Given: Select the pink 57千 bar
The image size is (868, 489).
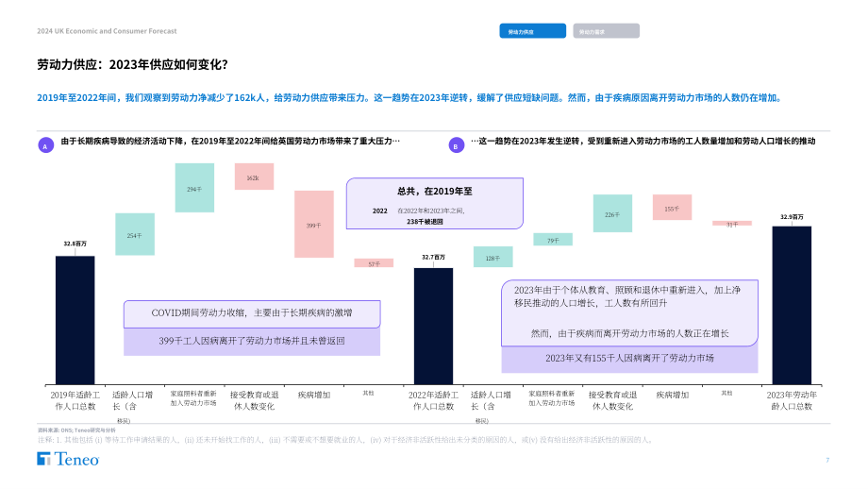Looking at the screenshot, I should tap(374, 263).
